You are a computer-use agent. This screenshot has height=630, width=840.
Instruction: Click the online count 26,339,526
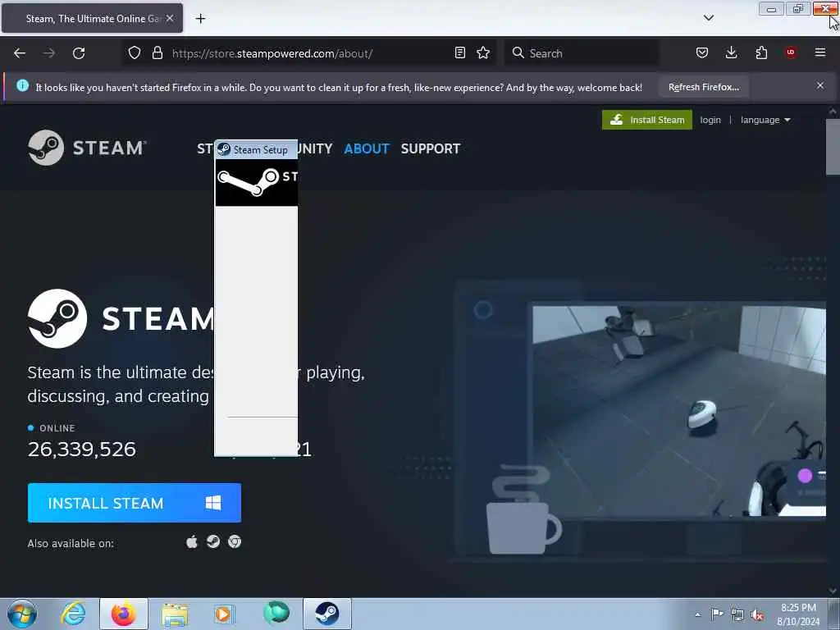(x=82, y=450)
